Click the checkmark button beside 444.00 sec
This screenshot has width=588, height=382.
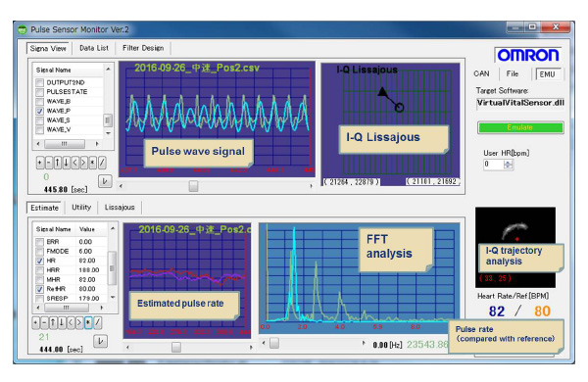[x=100, y=341]
